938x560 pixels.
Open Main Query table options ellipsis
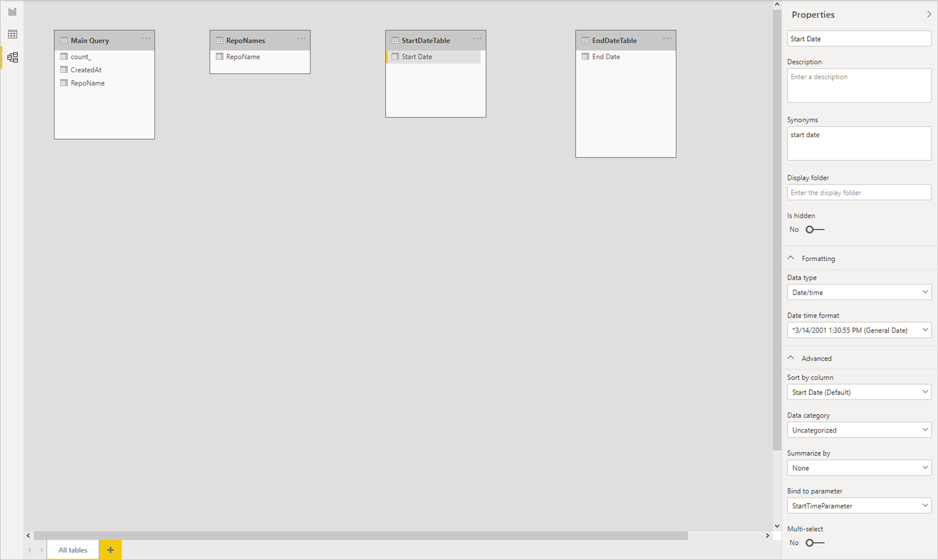tap(146, 39)
